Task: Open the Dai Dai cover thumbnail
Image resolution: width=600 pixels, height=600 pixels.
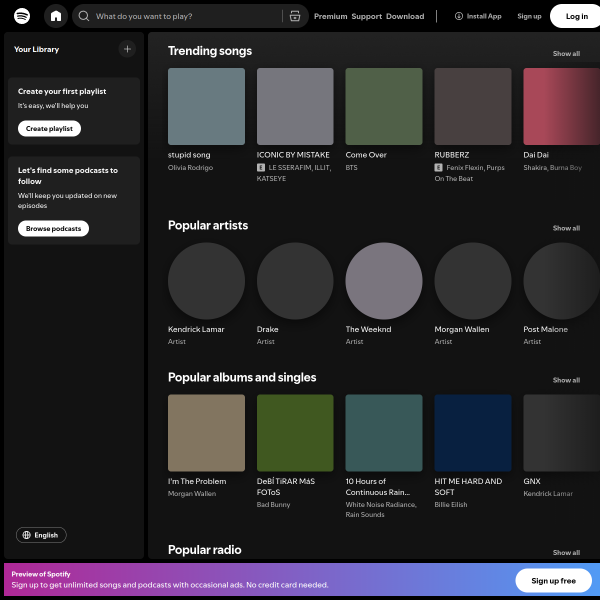Action: point(561,106)
